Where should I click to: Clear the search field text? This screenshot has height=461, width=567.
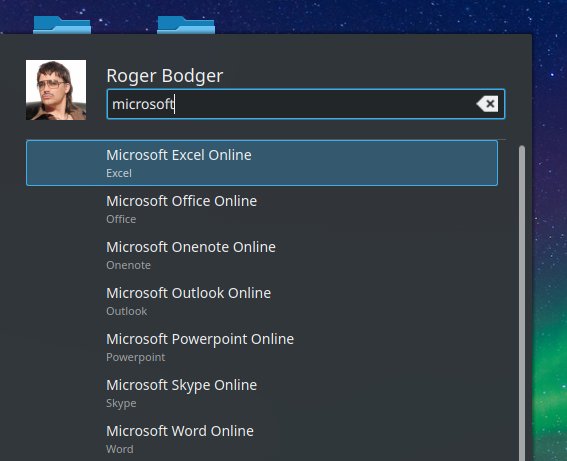pos(487,104)
